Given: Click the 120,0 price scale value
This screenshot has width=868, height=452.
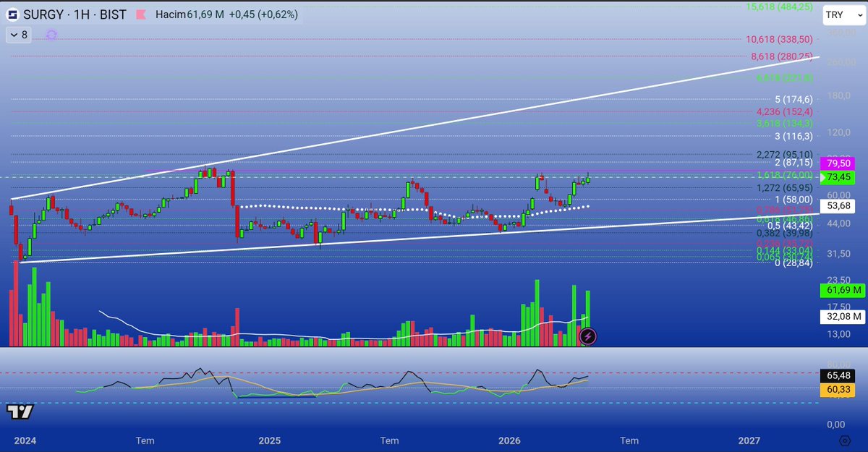Looking at the screenshot, I should pos(840,132).
